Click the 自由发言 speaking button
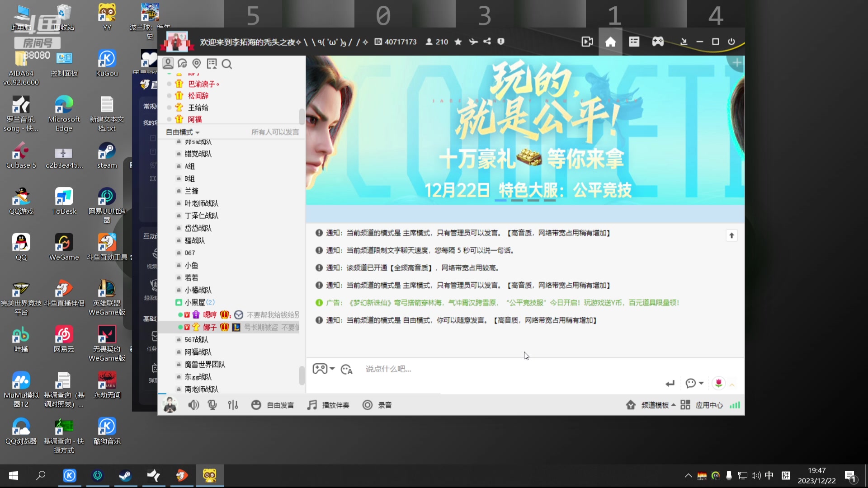 pyautogui.click(x=273, y=405)
